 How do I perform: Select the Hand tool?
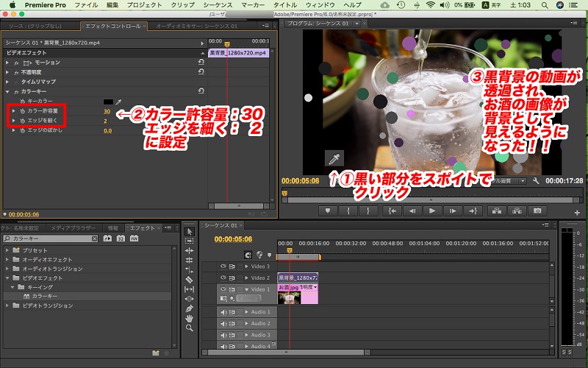[x=190, y=319]
